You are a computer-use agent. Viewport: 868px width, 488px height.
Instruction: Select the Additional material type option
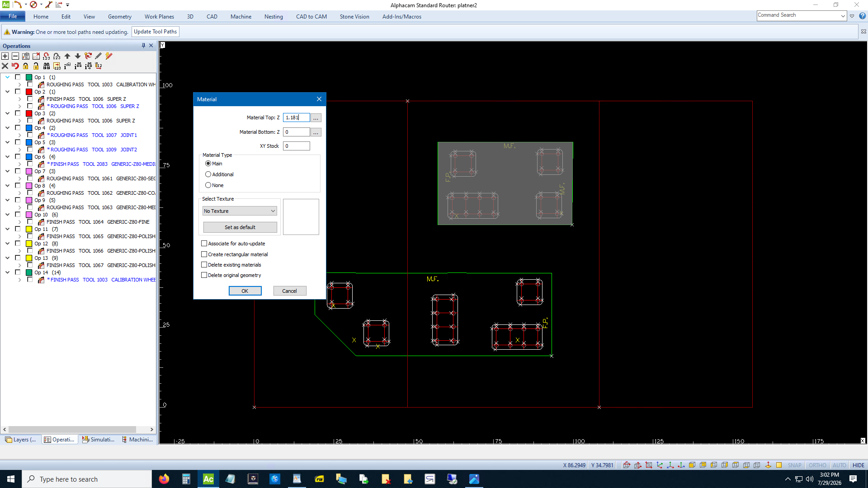(x=208, y=174)
